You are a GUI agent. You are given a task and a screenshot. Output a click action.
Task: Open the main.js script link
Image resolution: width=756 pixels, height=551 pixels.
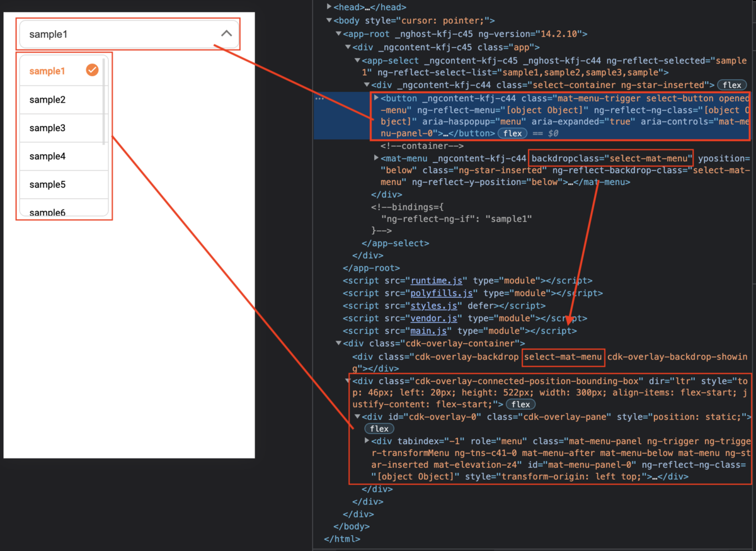pos(429,331)
